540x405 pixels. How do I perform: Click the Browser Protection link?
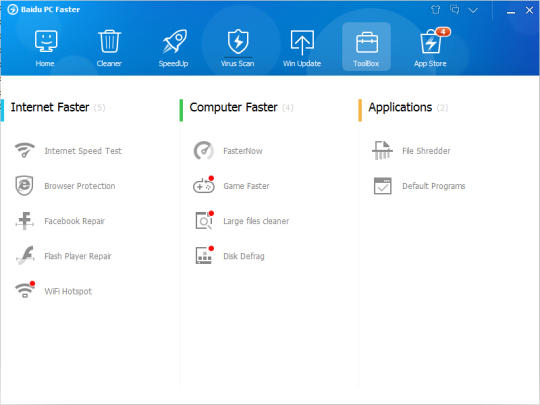point(80,186)
